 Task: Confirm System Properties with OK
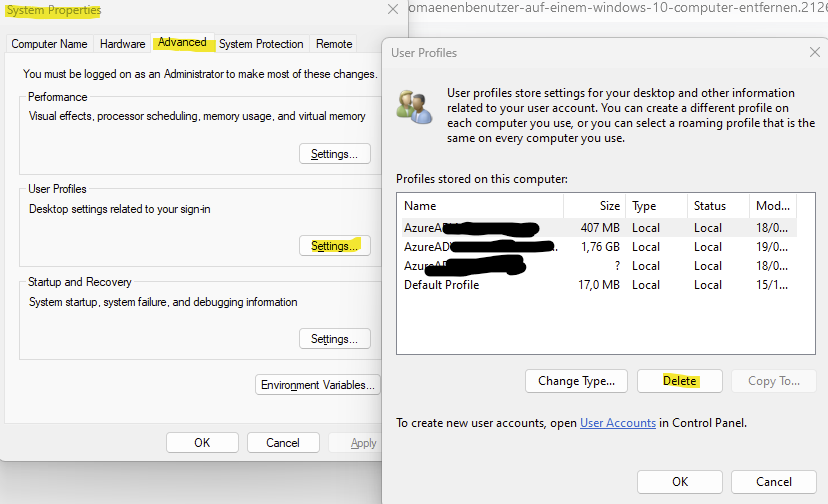click(202, 443)
